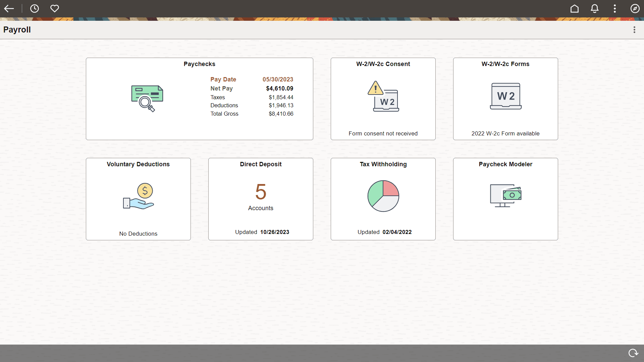This screenshot has width=644, height=362.
Task: Open the NavBar with the compass icon
Action: pyautogui.click(x=635, y=9)
